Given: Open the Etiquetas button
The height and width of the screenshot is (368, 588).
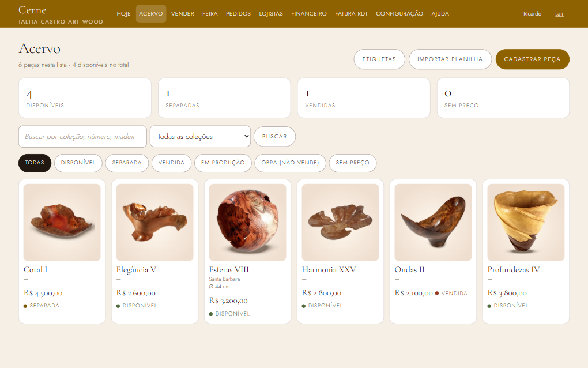Looking at the screenshot, I should [379, 59].
